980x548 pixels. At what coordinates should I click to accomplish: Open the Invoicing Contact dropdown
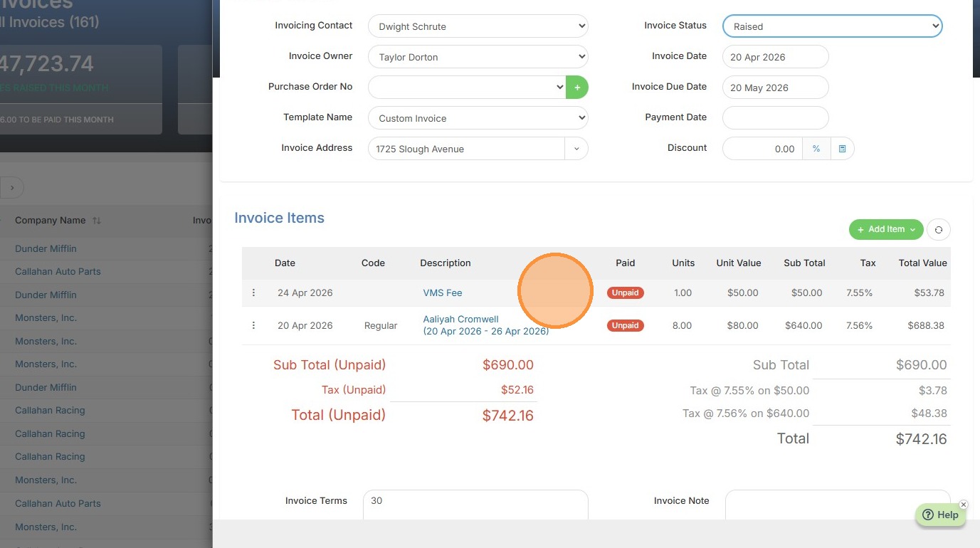478,26
